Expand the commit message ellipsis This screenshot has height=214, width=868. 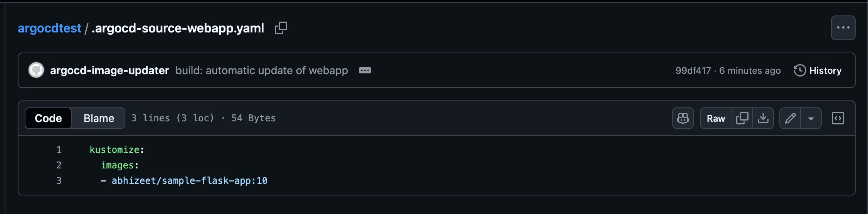coord(365,70)
